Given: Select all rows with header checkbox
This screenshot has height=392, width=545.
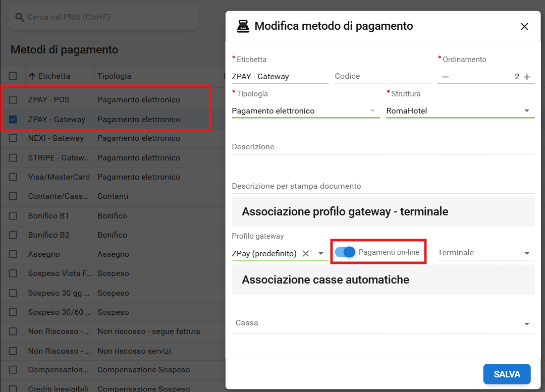Looking at the screenshot, I should (13, 76).
